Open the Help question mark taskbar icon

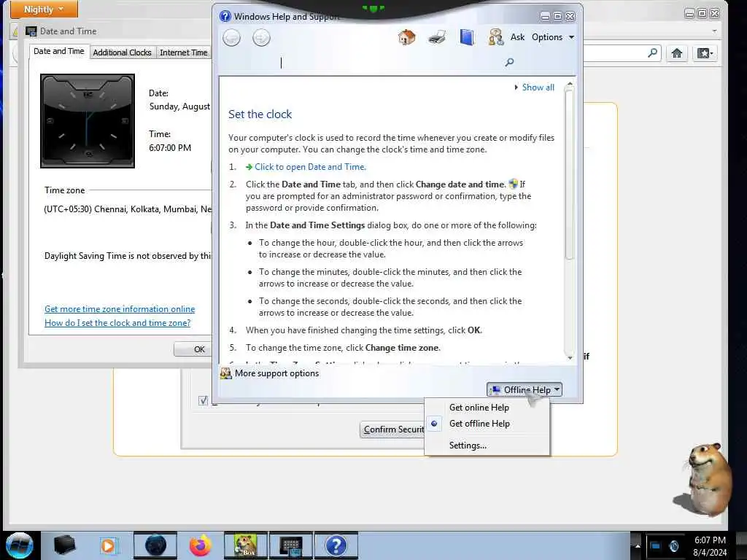[x=336, y=545]
